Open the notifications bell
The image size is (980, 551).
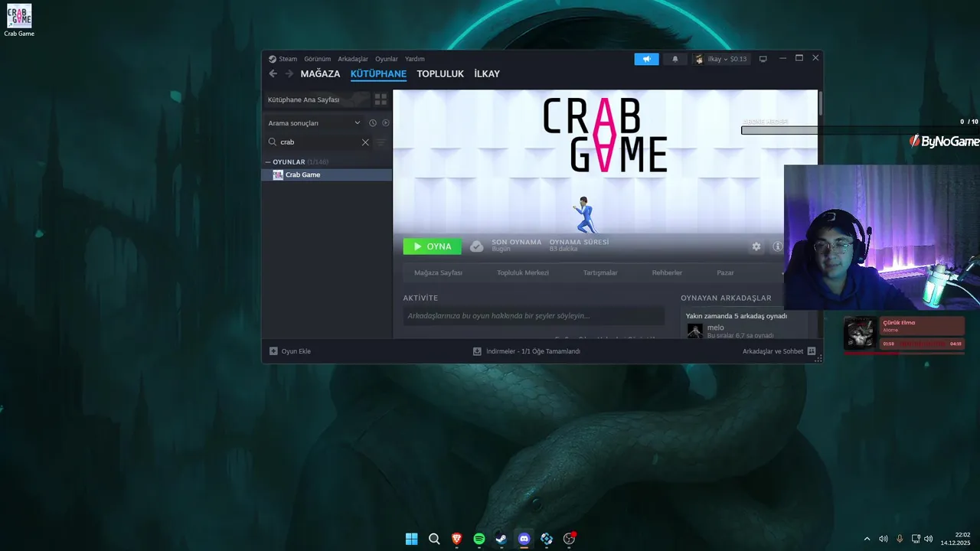(675, 59)
